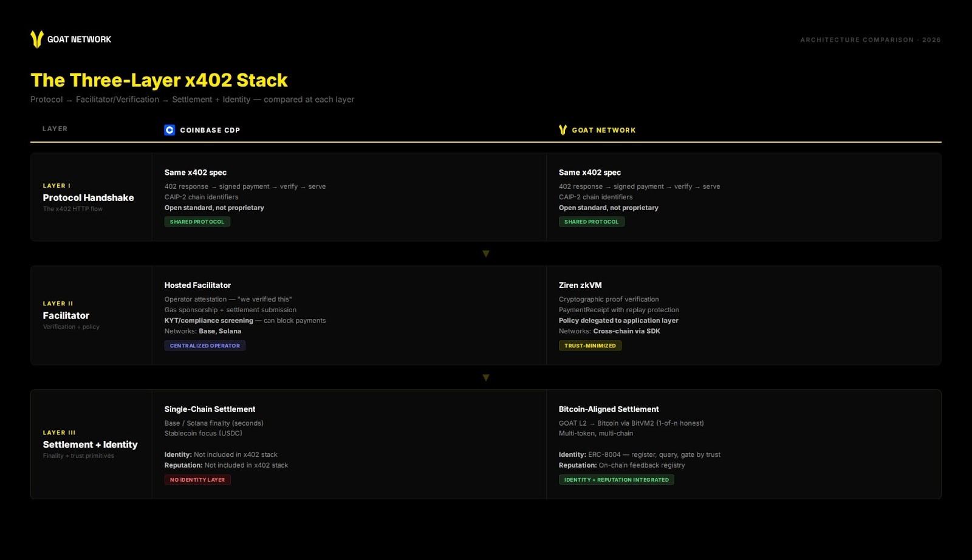
Task: Click the 'Single-Chain Settlement' heading
Action: 210,409
